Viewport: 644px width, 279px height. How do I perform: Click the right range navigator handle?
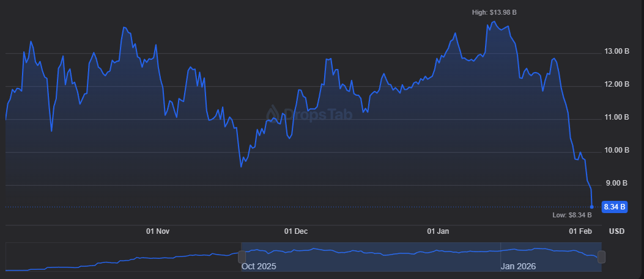coord(601,256)
